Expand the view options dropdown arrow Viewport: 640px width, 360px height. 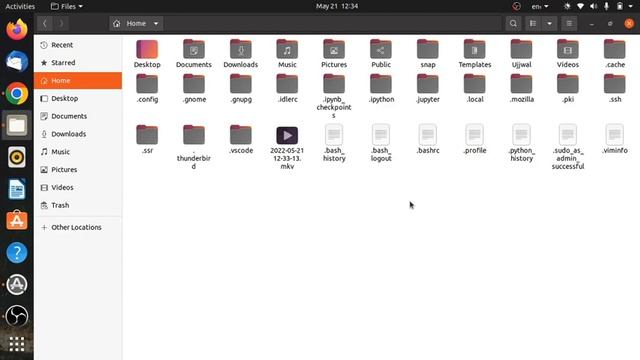coord(549,23)
